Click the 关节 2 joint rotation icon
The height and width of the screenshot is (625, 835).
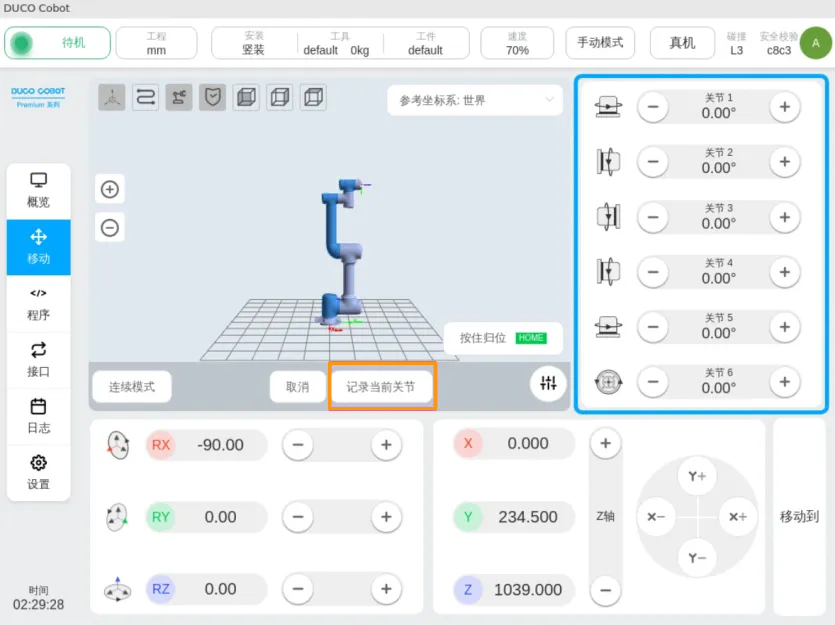tap(608, 162)
